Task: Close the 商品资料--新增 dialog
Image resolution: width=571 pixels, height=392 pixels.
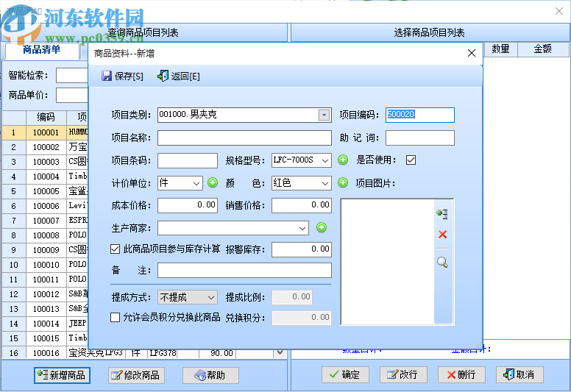Action: tap(472, 53)
